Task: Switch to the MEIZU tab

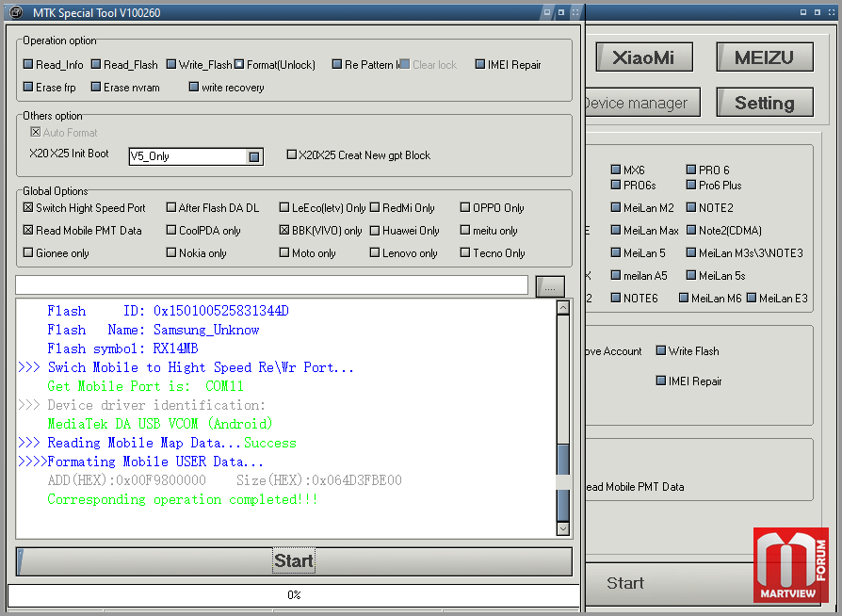Action: pyautogui.click(x=765, y=57)
